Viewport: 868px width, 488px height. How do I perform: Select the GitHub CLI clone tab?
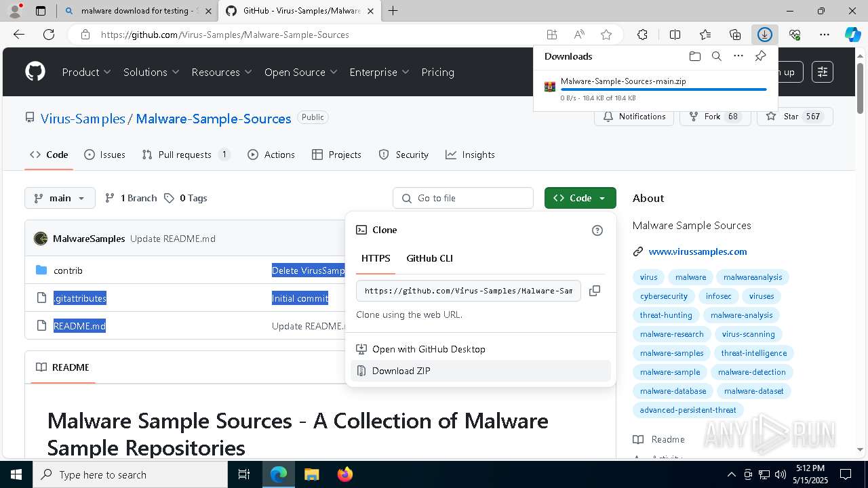pyautogui.click(x=429, y=258)
